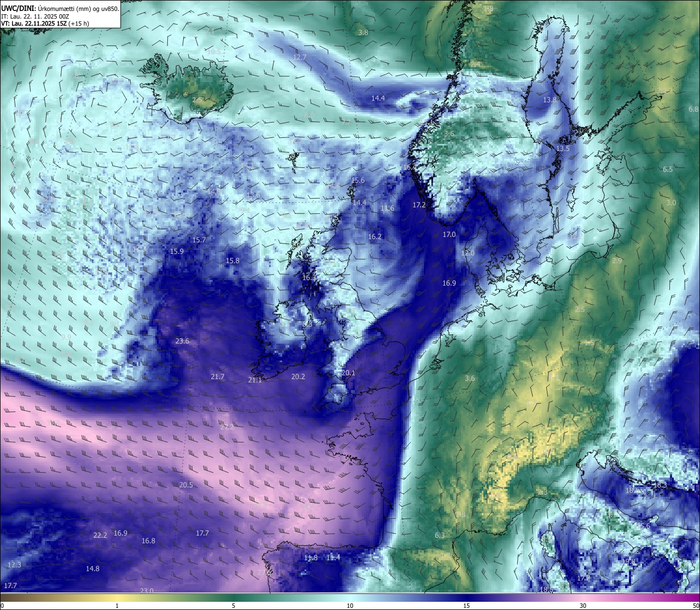Click the map value "16.2" over the North Sea

click(x=375, y=236)
